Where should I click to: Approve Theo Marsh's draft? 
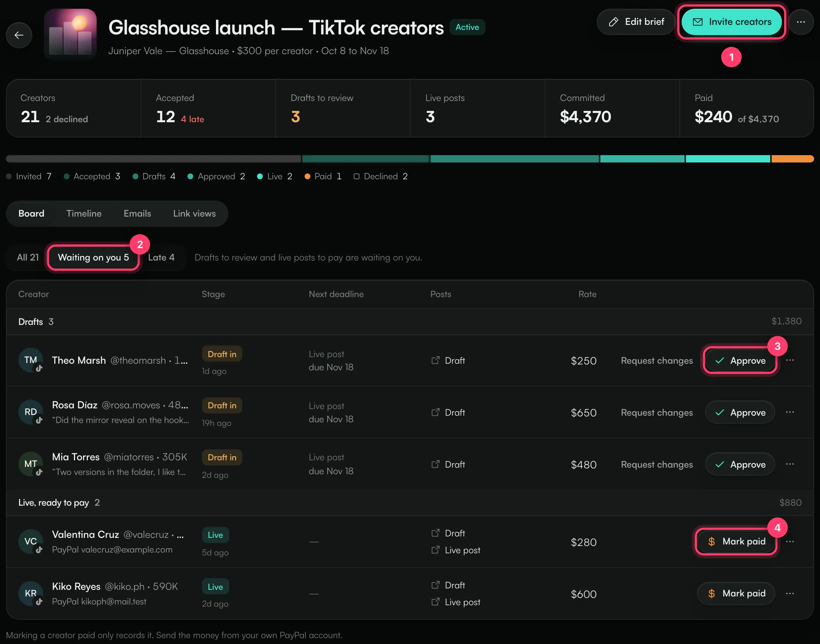point(740,360)
